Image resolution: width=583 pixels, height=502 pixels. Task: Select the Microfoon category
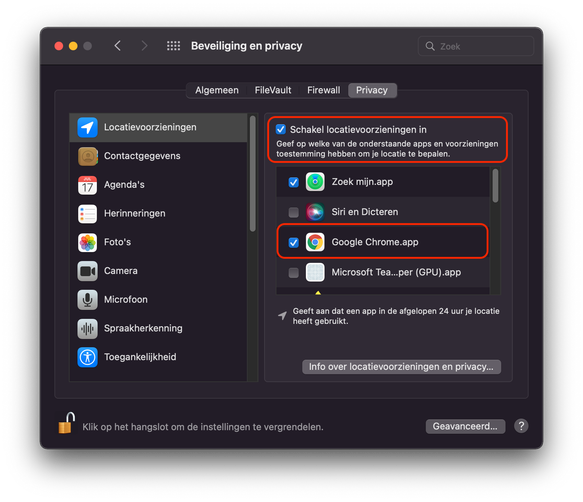point(158,300)
